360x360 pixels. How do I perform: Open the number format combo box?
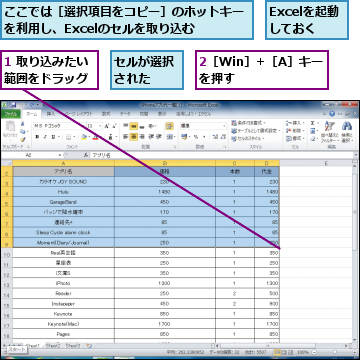[203, 126]
